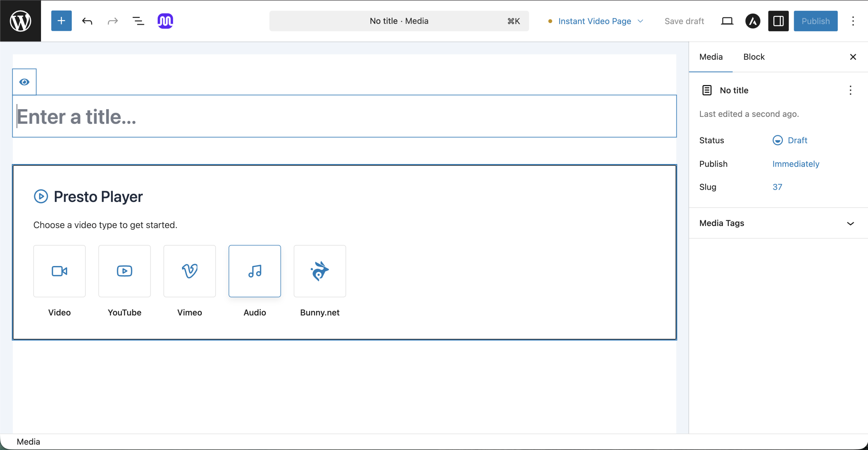This screenshot has height=450, width=868.
Task: Select the Vimeo source type
Action: point(189,271)
